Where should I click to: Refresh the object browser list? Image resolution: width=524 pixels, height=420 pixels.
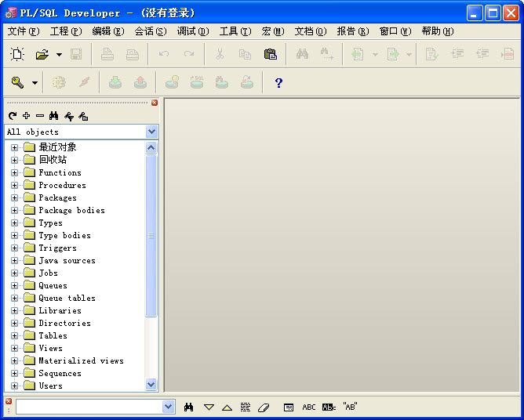(x=12, y=116)
